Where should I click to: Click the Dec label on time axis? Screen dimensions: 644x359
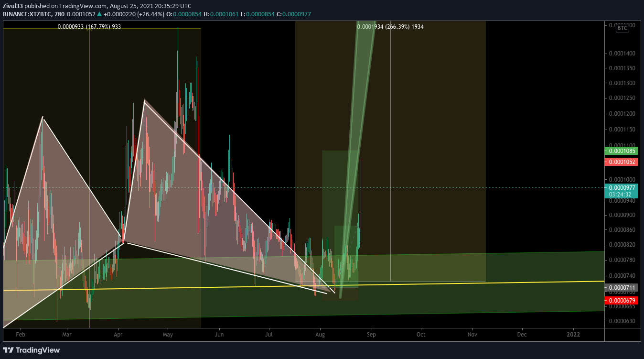522,335
